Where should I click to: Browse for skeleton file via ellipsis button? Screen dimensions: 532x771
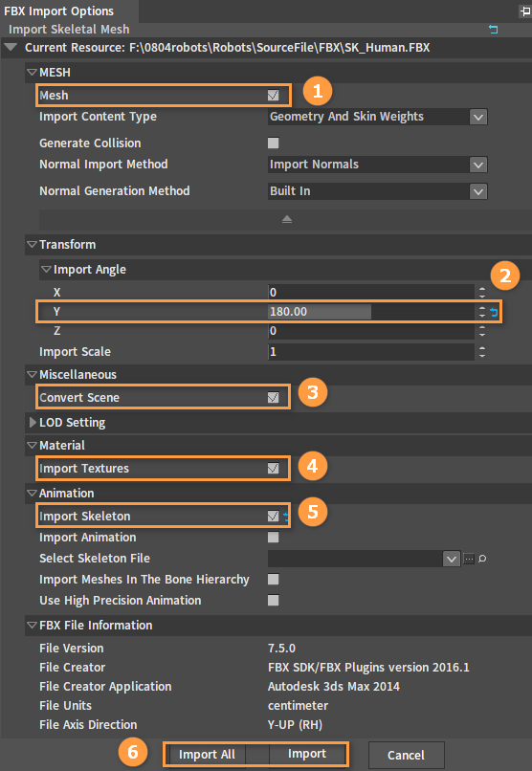[469, 559]
